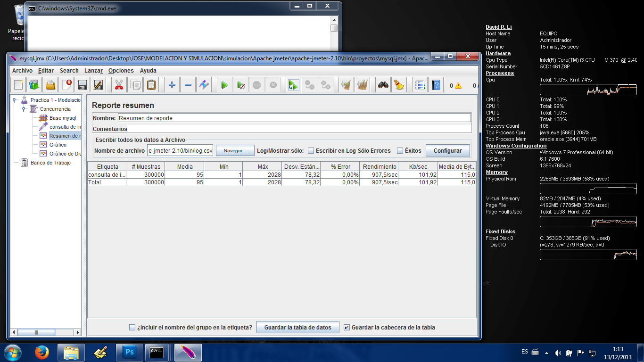Screen dimensions: 644x362
Task: Open the Opciones menu
Action: (121, 71)
